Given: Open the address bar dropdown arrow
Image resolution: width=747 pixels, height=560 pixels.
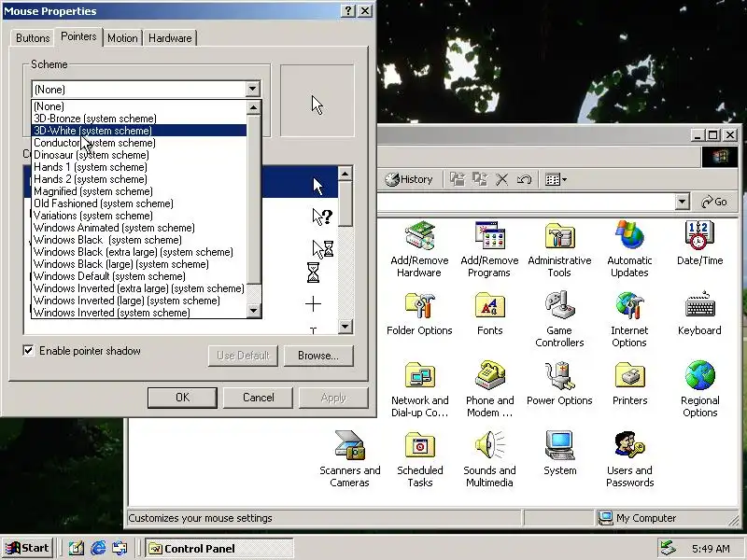Looking at the screenshot, I should coord(683,202).
